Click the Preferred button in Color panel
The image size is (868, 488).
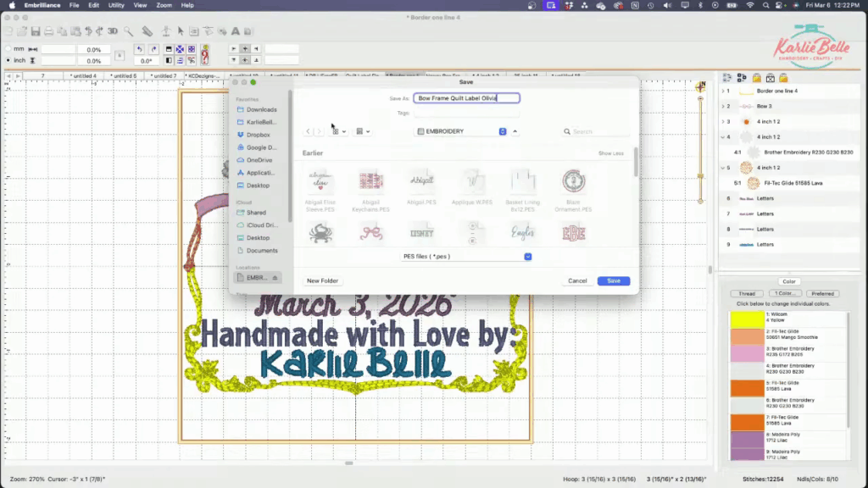822,294
